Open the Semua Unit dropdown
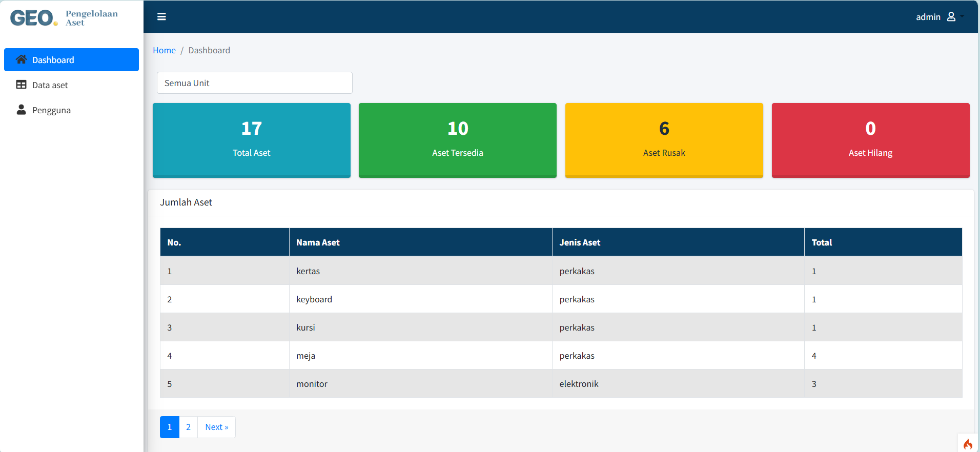The height and width of the screenshot is (452, 980). 255,83
